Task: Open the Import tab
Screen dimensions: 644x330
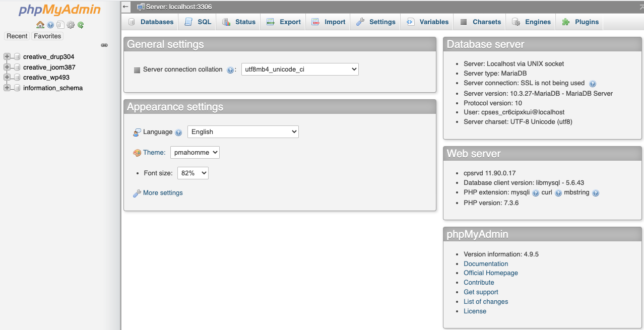Action: coord(329,22)
